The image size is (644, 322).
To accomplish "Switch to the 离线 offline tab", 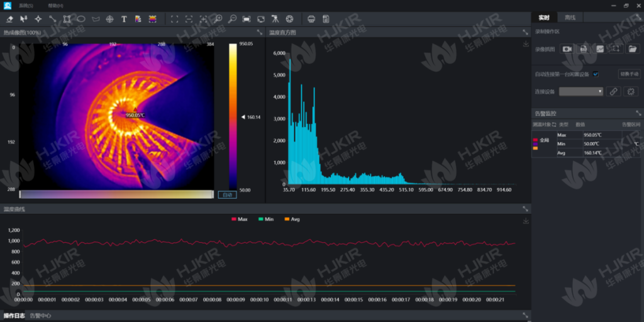I will coord(571,18).
